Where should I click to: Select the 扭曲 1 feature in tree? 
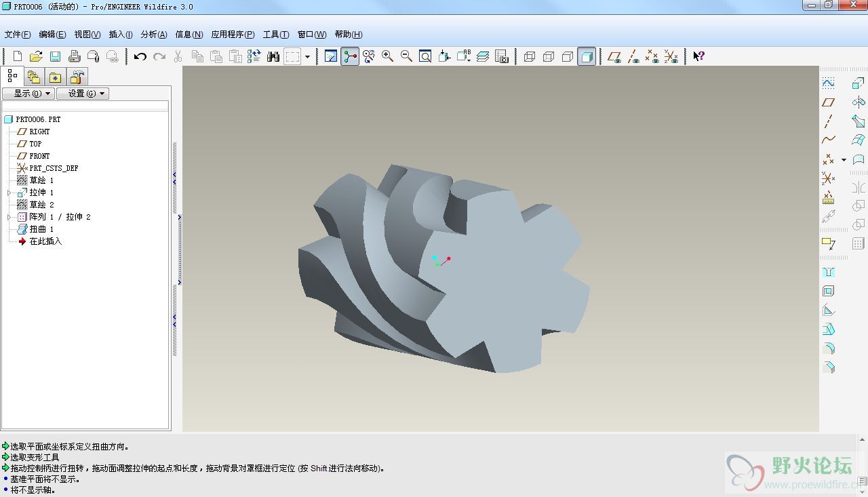[35, 229]
